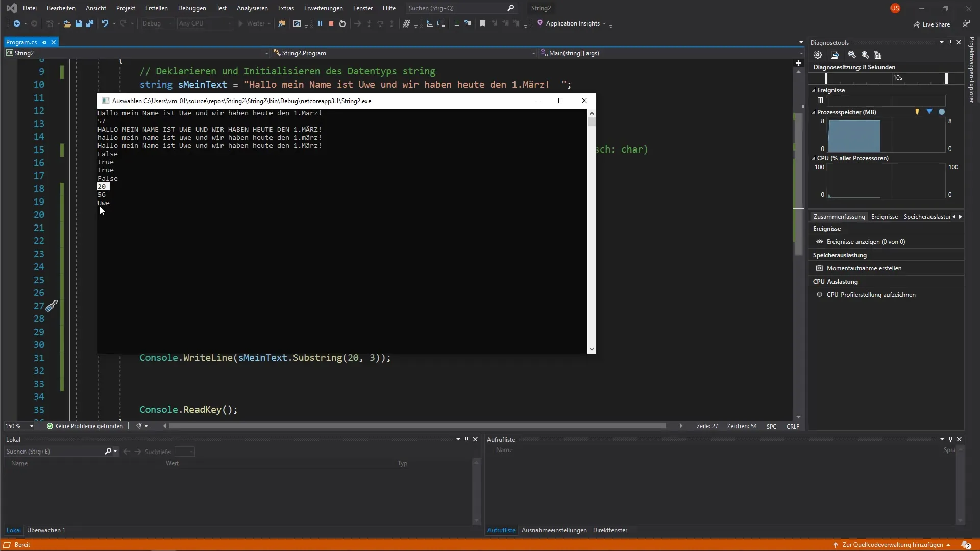The image size is (980, 551).
Task: Click the CRLF line ending indicator
Action: [x=793, y=427]
